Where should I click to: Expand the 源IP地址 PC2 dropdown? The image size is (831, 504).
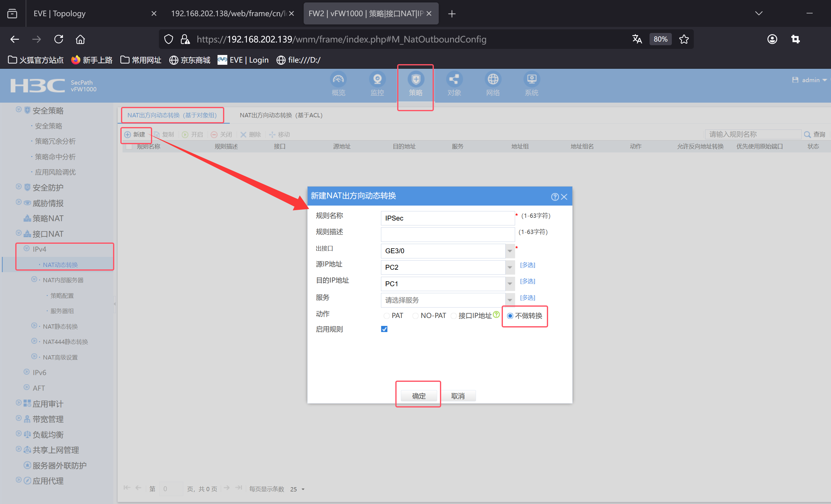[x=510, y=267]
